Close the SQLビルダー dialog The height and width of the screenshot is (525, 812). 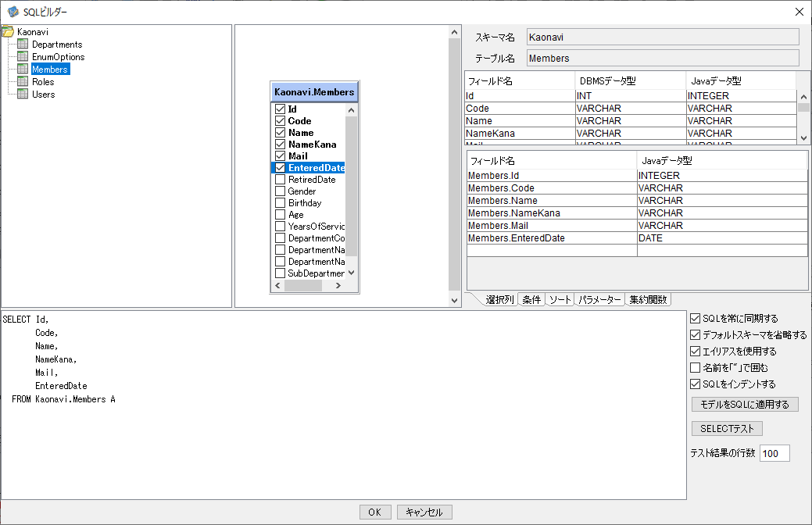(799, 12)
